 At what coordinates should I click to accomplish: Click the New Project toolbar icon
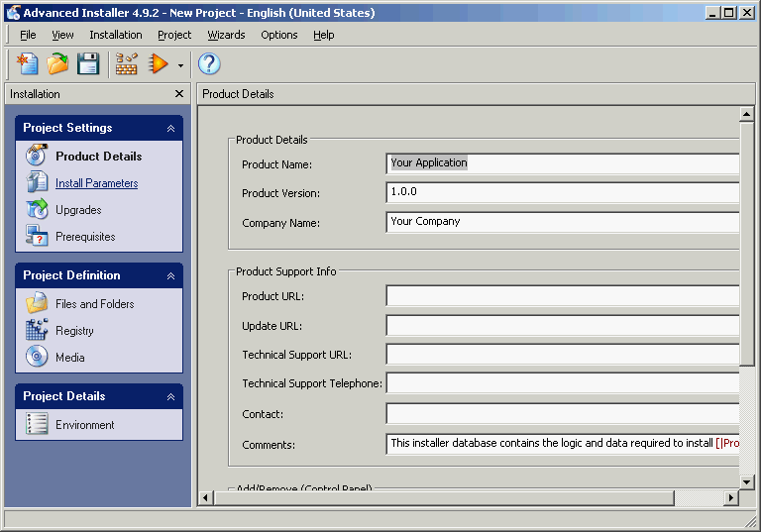pos(28,63)
